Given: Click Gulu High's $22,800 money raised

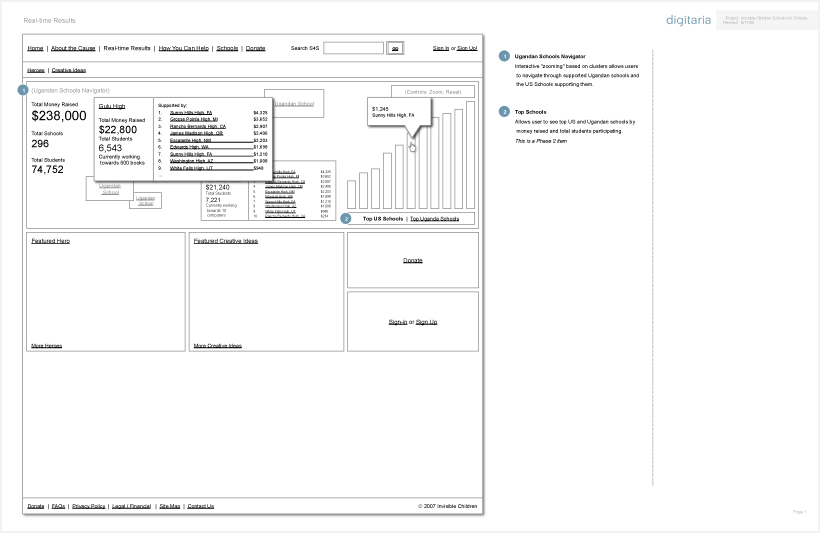Looking at the screenshot, I should coord(118,130).
